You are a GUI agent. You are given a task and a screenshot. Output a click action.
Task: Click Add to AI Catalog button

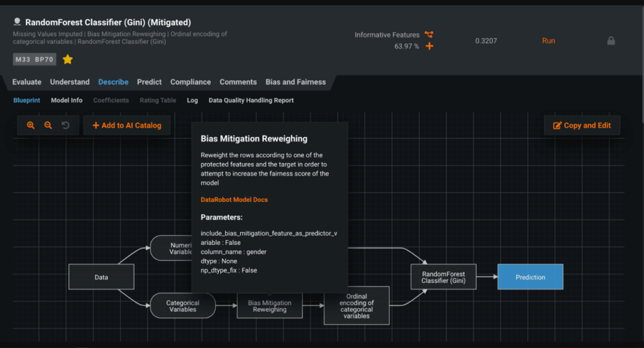tap(127, 125)
